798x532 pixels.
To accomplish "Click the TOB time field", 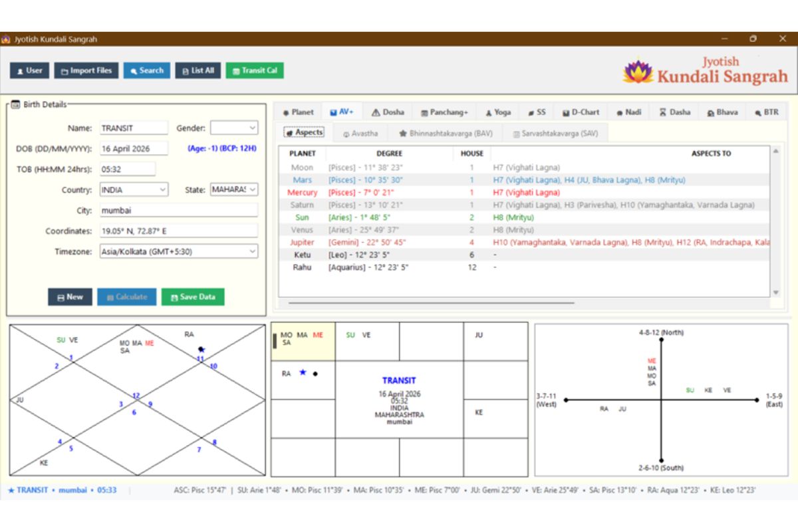I will pos(128,169).
